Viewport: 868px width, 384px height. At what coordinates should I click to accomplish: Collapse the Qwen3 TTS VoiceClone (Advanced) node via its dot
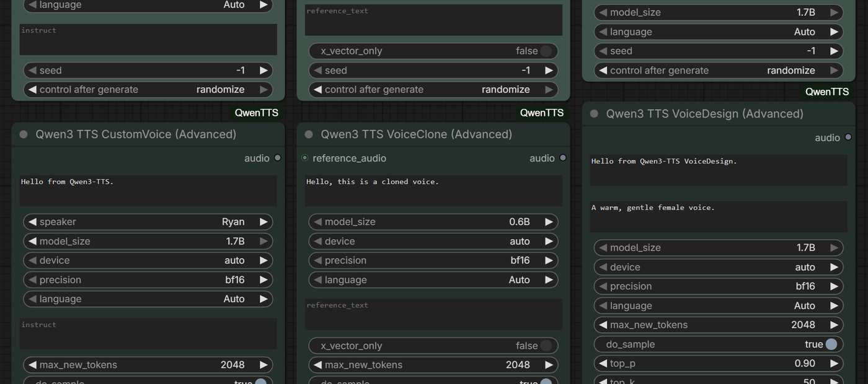[309, 134]
